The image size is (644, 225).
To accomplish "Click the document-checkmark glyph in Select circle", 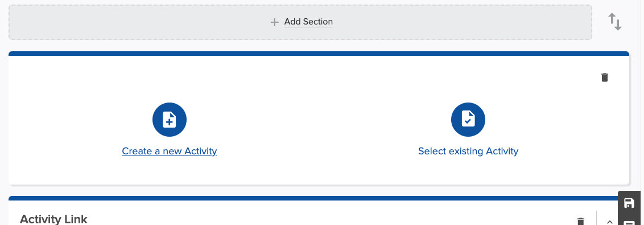I will pos(468,120).
